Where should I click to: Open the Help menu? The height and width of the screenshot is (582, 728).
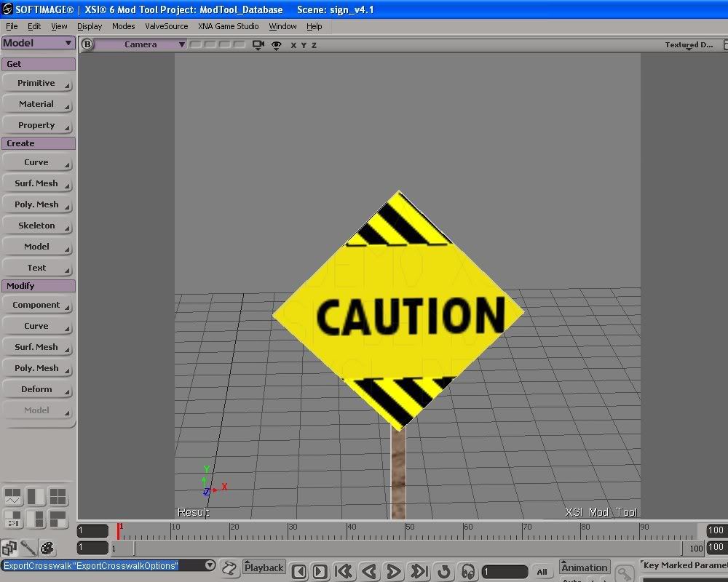[314, 26]
